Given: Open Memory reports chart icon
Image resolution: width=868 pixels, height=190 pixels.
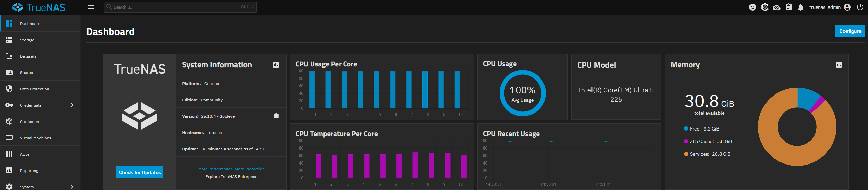Looking at the screenshot, I should 839,65.
